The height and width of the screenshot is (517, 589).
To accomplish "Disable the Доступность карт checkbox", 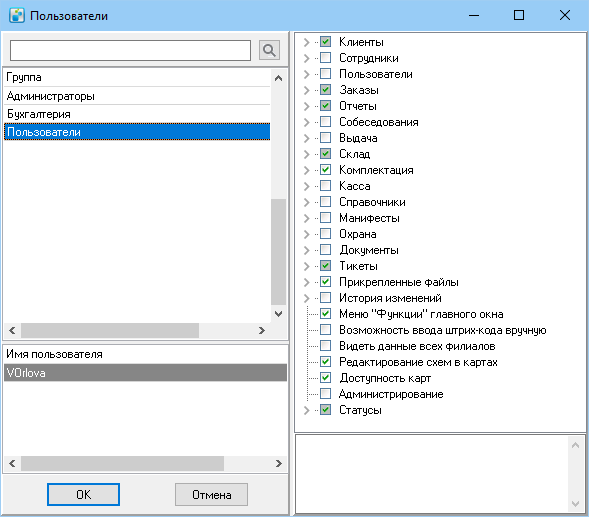I will coord(326,378).
